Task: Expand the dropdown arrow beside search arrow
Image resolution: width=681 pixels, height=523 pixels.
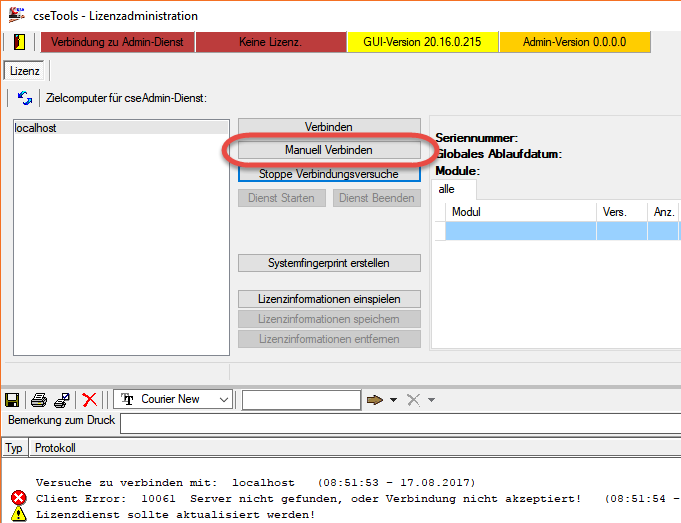Action: tap(394, 400)
